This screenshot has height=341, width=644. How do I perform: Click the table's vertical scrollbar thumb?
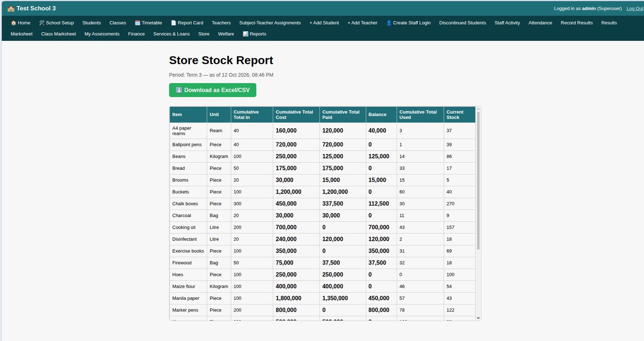point(478,180)
